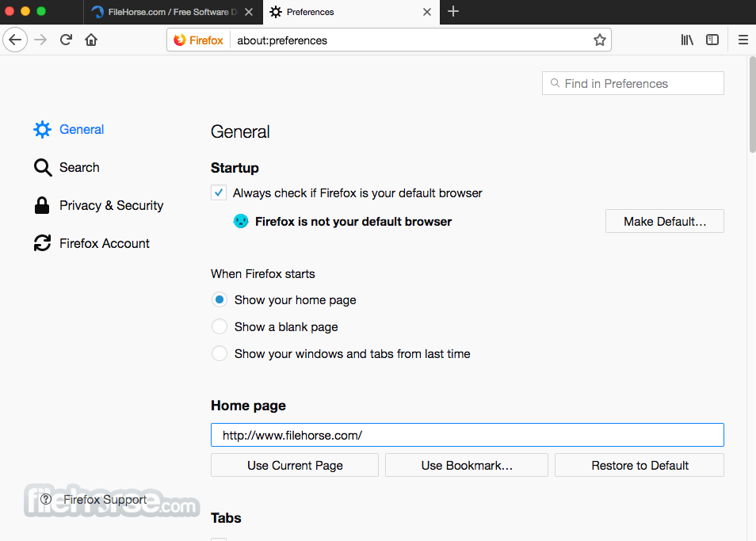Viewport: 756px width, 541px height.
Task: Close the Preferences tab
Action: pyautogui.click(x=427, y=12)
